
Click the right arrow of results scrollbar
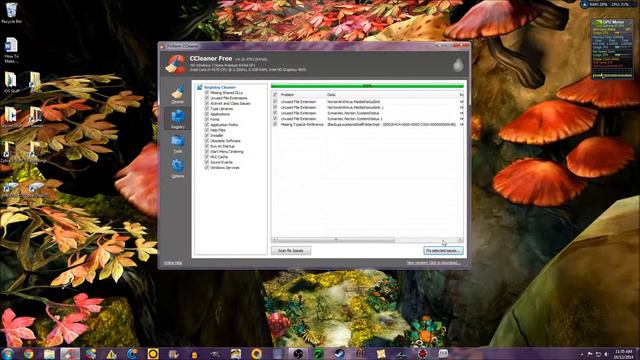point(460,240)
